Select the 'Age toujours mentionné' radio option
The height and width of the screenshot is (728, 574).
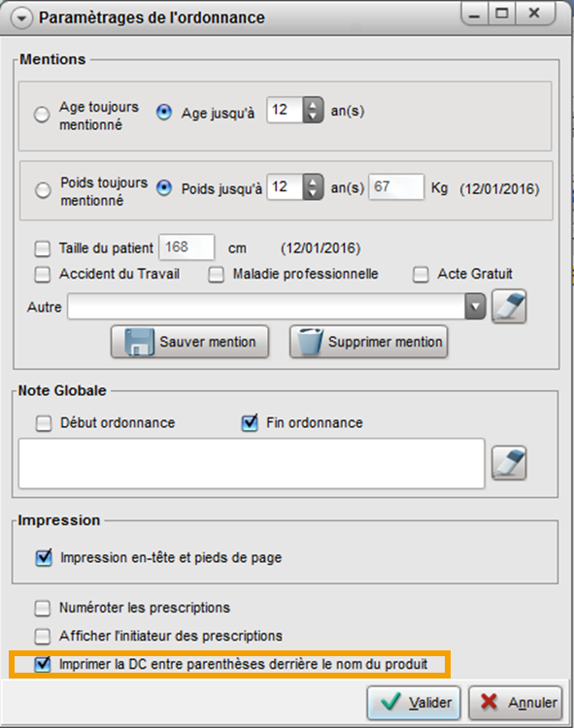42,115
